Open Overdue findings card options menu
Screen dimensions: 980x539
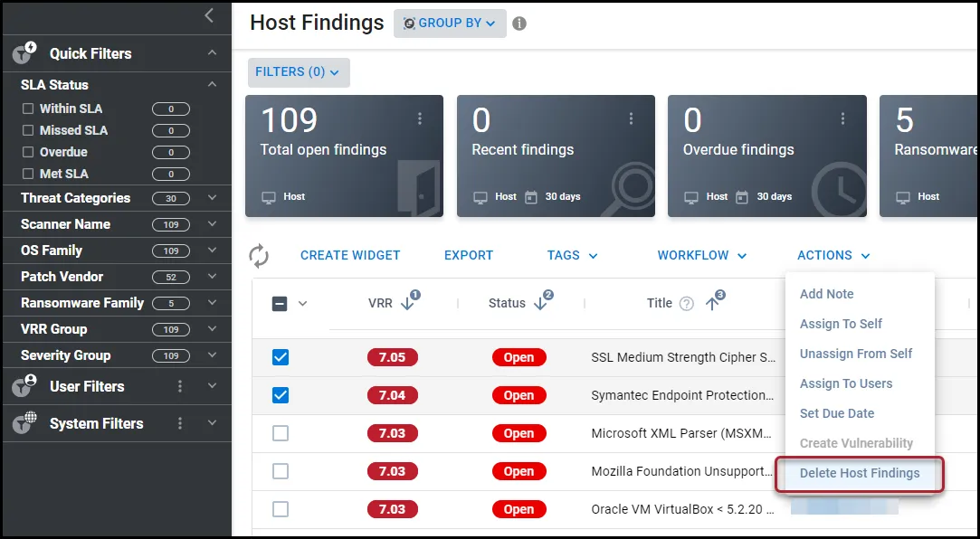(x=842, y=118)
